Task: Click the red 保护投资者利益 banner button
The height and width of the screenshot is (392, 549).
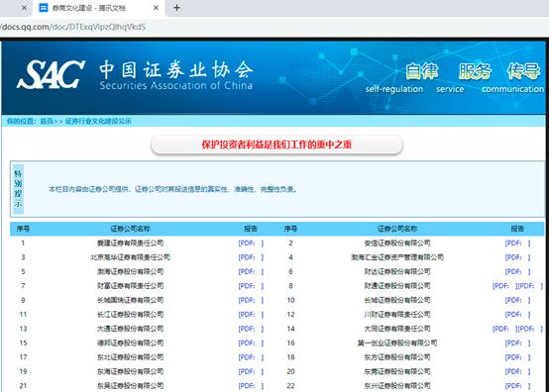Action: tap(276, 145)
